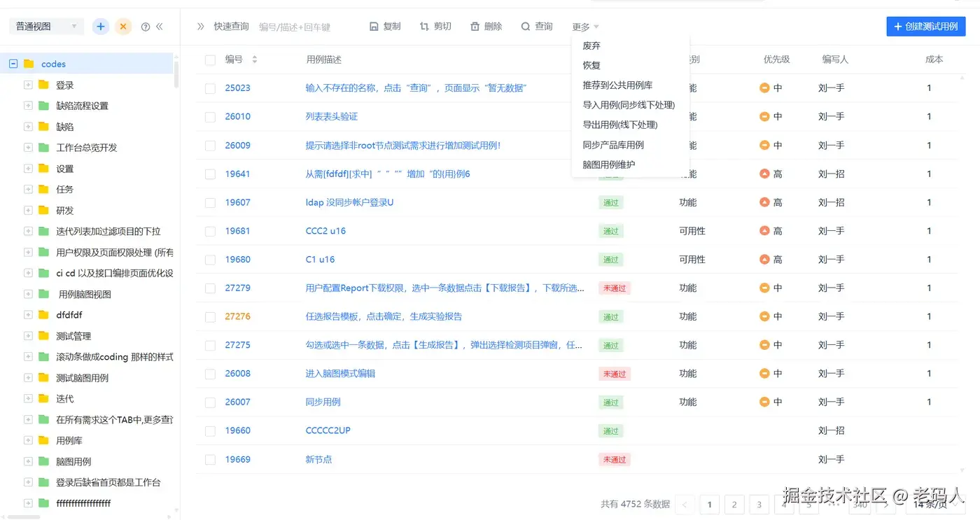
Task: Click the blue plus add-node icon
Action: tap(101, 27)
